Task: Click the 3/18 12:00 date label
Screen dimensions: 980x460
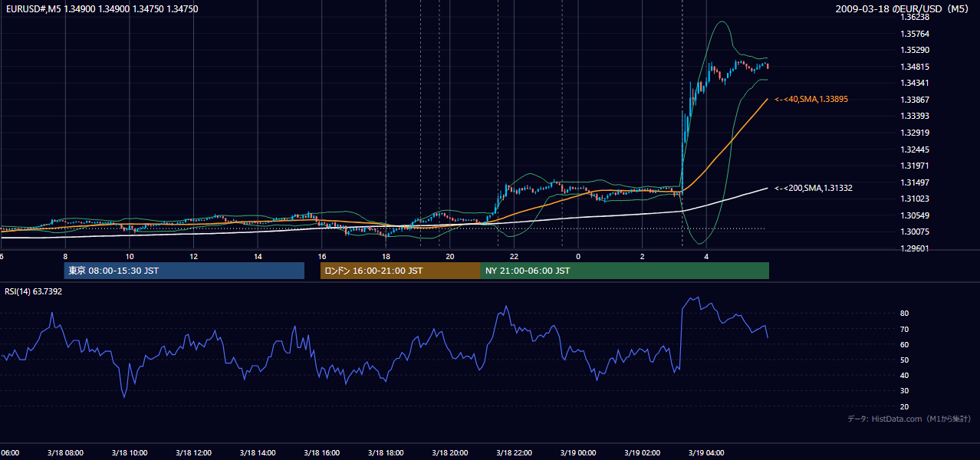Action: pos(193,453)
